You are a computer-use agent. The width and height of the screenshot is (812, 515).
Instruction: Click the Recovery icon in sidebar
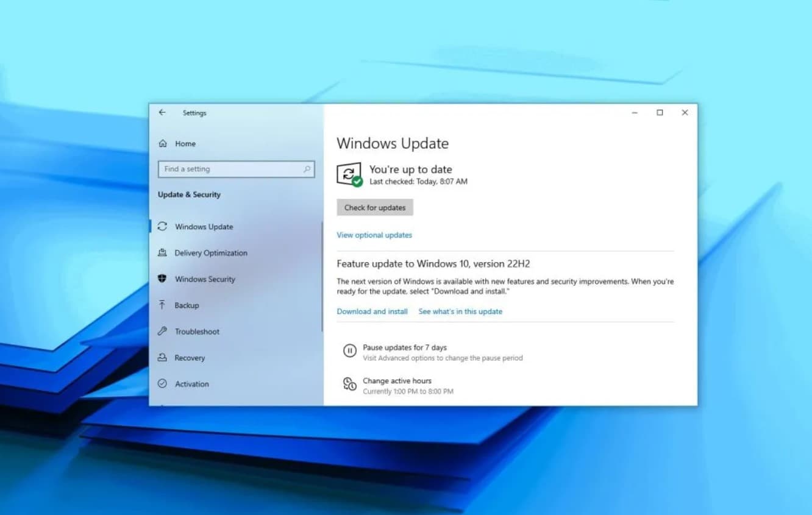tap(162, 358)
